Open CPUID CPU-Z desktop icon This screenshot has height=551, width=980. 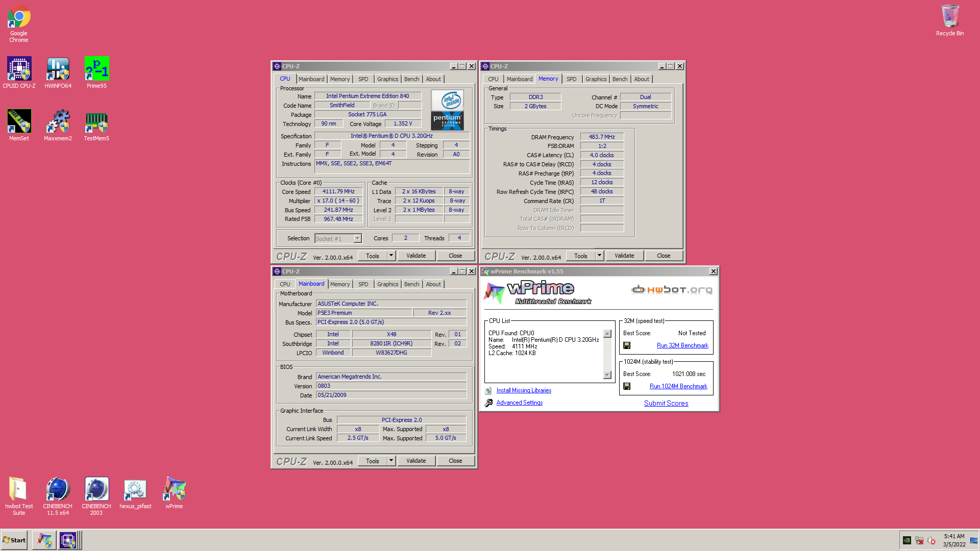coord(19,72)
